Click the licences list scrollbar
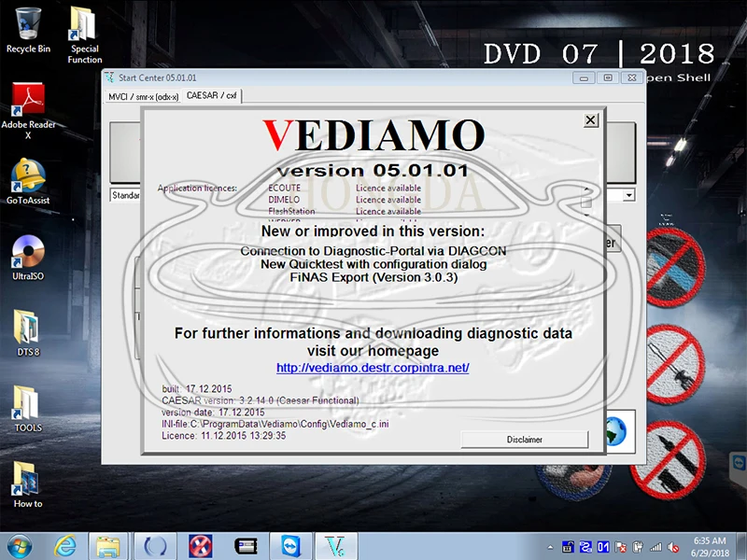 (x=586, y=203)
